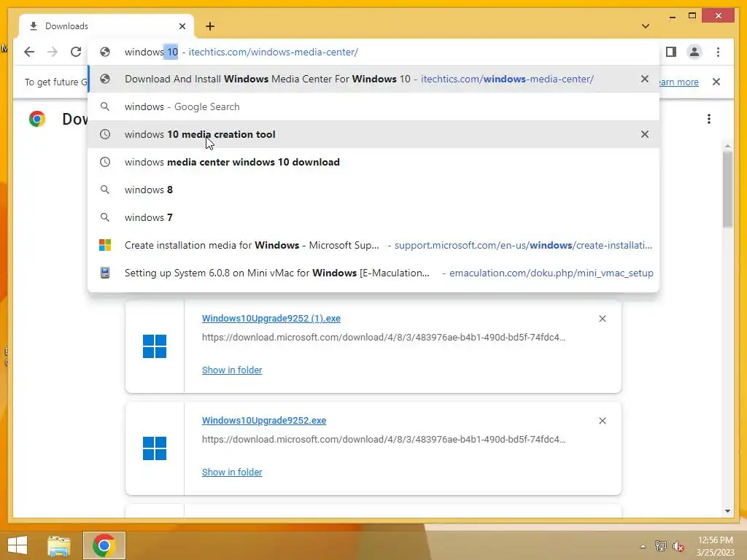Dismiss the info bar with its X
The height and width of the screenshot is (560, 747).
tap(716, 82)
